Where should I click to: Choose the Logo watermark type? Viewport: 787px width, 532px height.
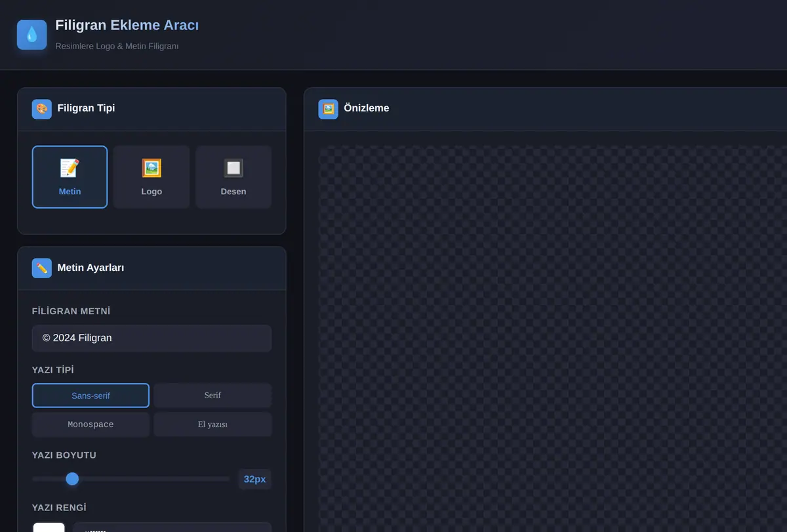tap(151, 177)
